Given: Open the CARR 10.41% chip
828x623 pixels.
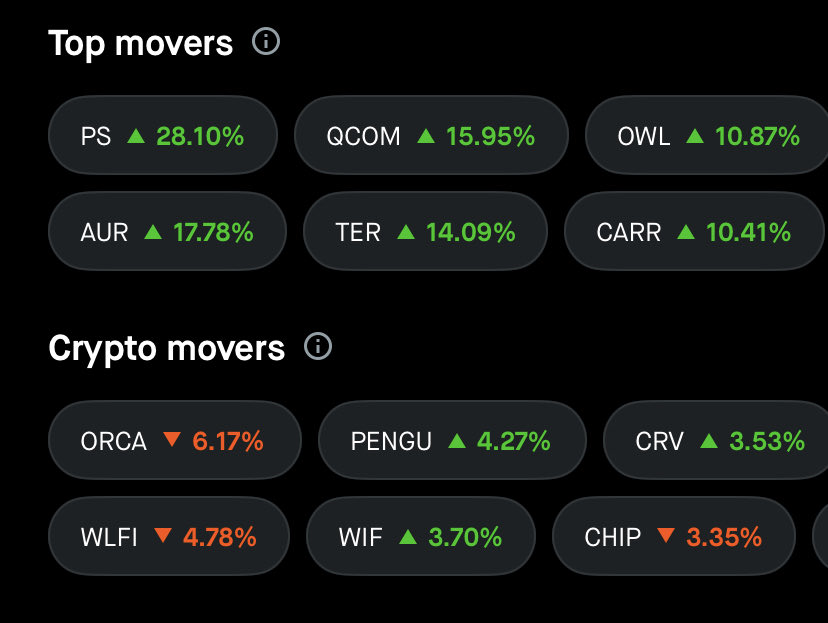Looking at the screenshot, I should tap(694, 231).
